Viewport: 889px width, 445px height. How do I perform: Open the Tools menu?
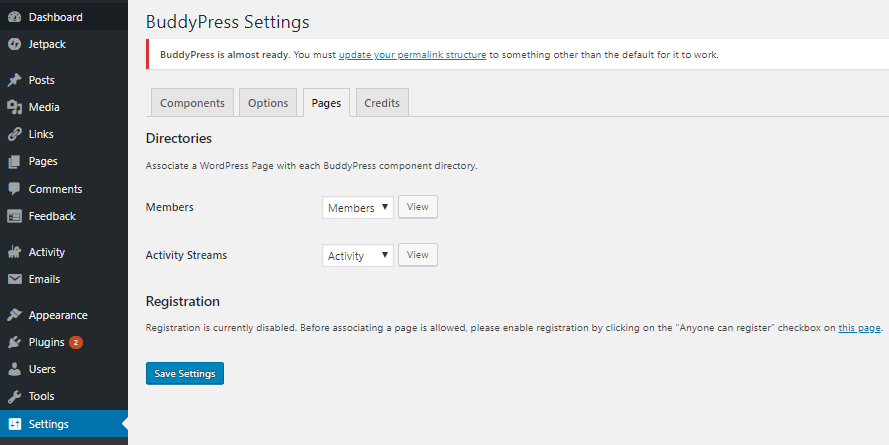coord(41,396)
